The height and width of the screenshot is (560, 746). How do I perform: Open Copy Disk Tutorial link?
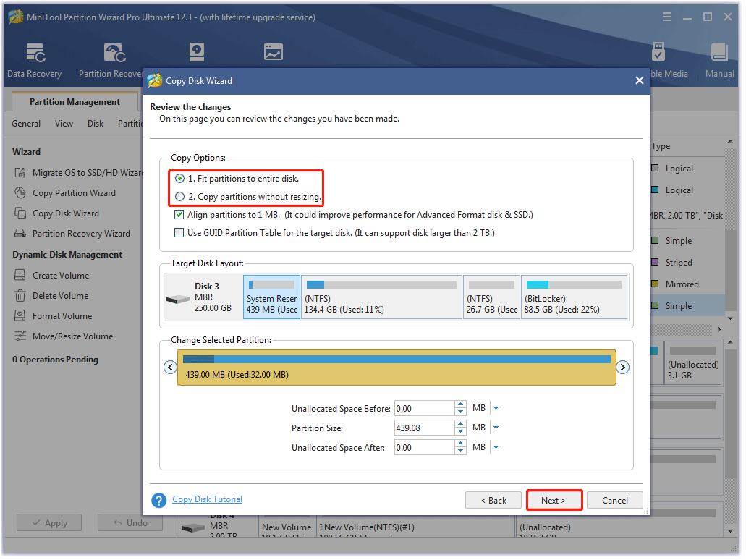pos(207,499)
